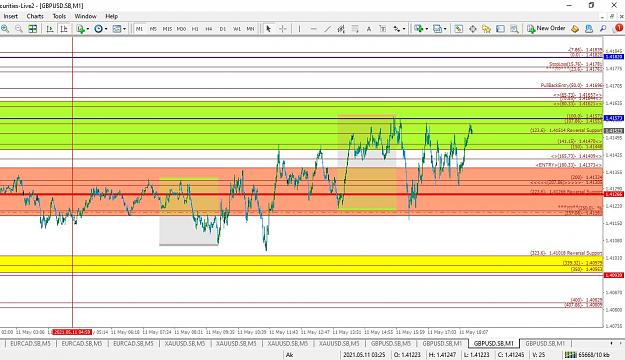Switch chart to H1 timeframe
This screenshot has height=360, width=625.
(x=195, y=29)
